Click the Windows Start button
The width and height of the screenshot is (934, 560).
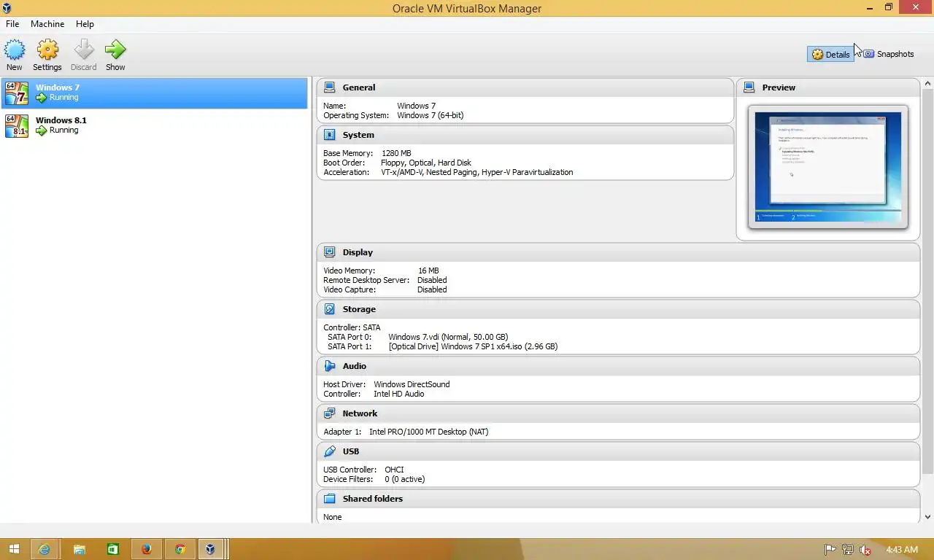point(14,549)
